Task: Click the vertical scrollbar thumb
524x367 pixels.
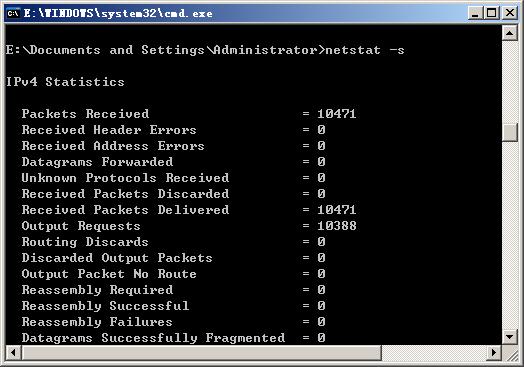Action: [x=510, y=133]
